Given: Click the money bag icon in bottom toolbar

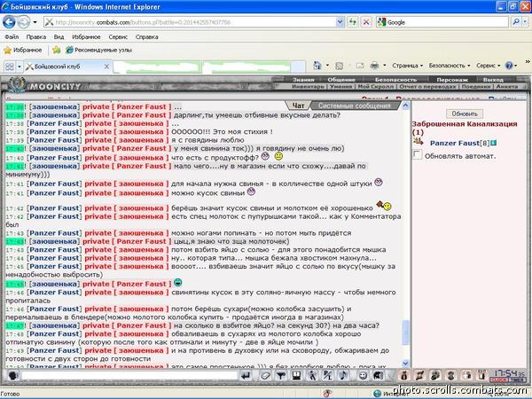Looking at the screenshot, I should (403, 376).
